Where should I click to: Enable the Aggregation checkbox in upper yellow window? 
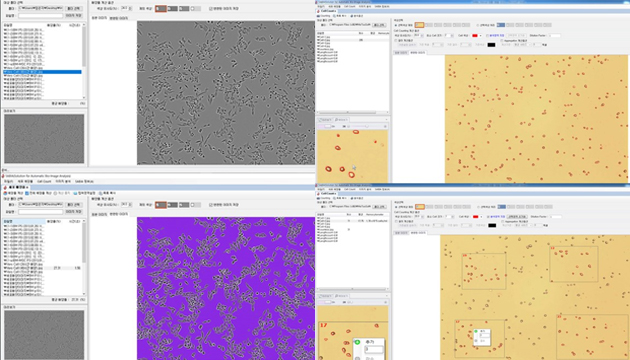point(502,41)
